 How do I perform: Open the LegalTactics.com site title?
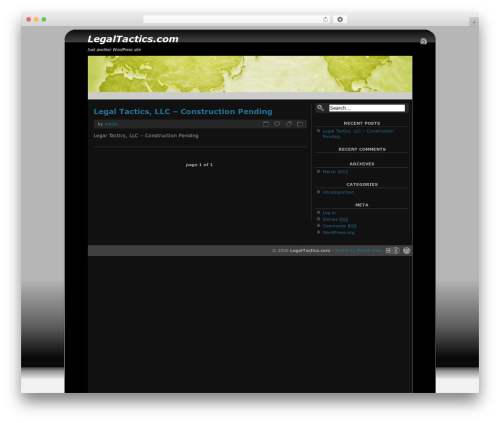tap(133, 39)
